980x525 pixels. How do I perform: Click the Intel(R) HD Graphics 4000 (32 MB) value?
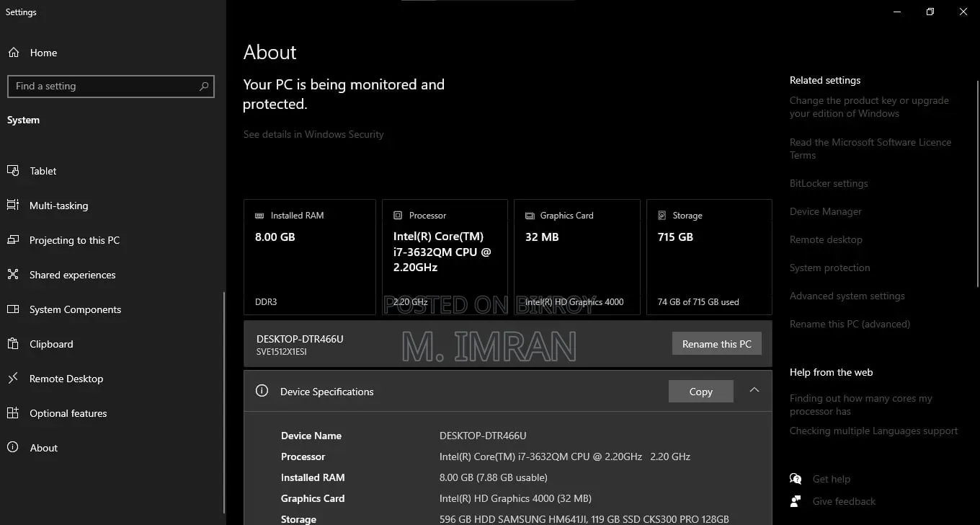click(x=515, y=498)
